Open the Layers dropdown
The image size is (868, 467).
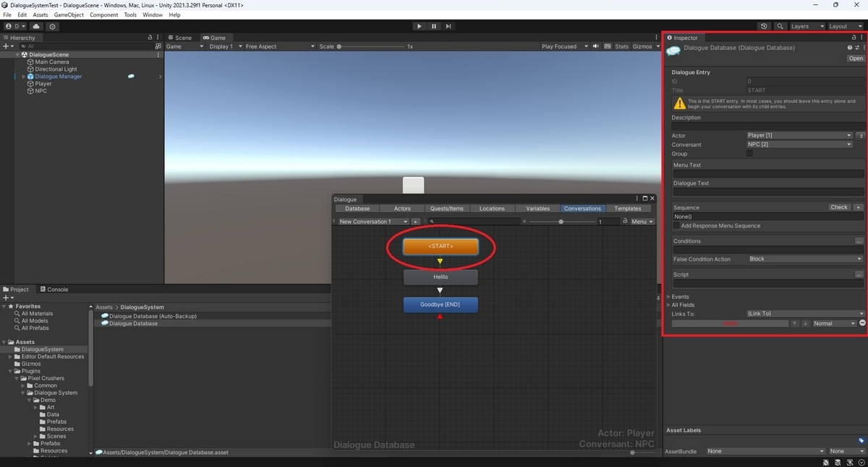(x=806, y=26)
